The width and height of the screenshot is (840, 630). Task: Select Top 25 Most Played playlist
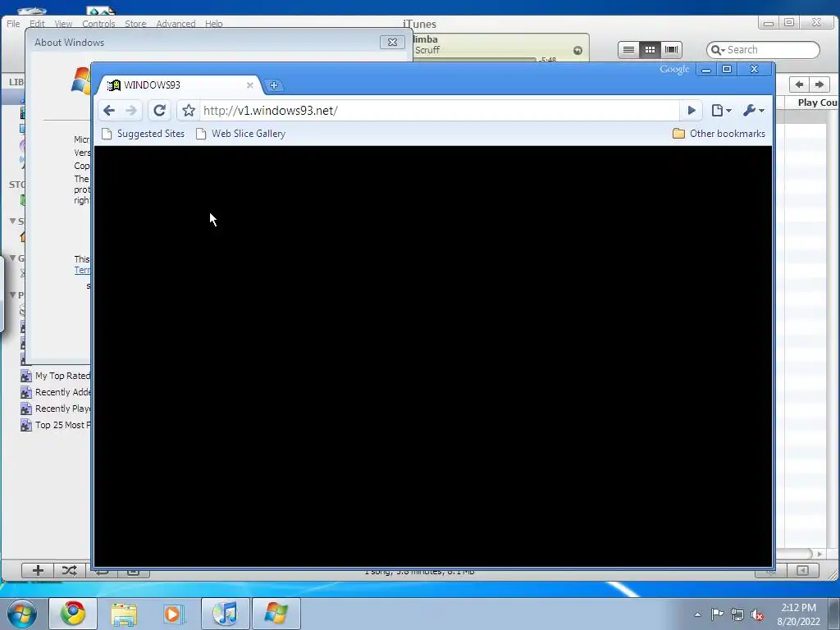tap(56, 425)
